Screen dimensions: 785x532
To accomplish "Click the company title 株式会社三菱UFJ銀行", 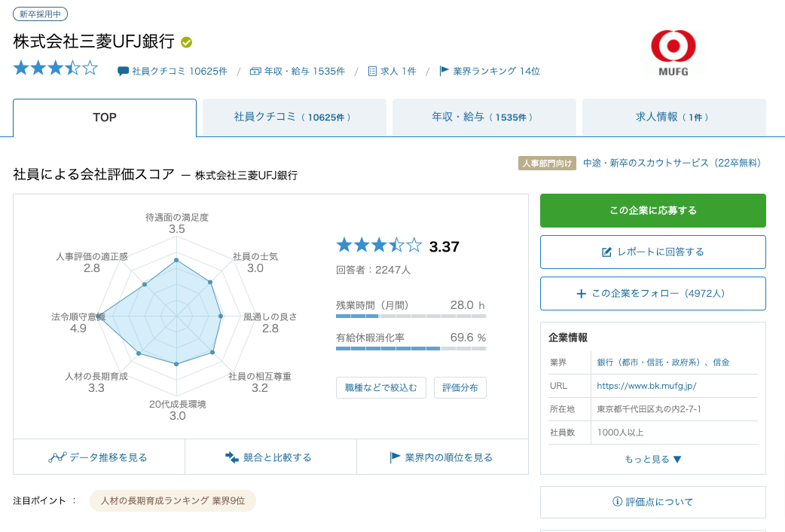I will click(x=93, y=41).
